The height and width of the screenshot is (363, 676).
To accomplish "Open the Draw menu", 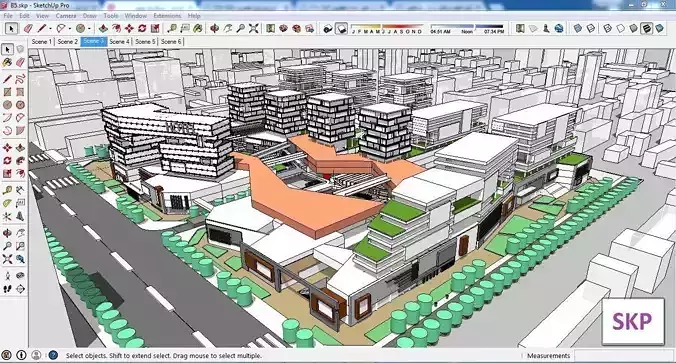I will click(90, 16).
